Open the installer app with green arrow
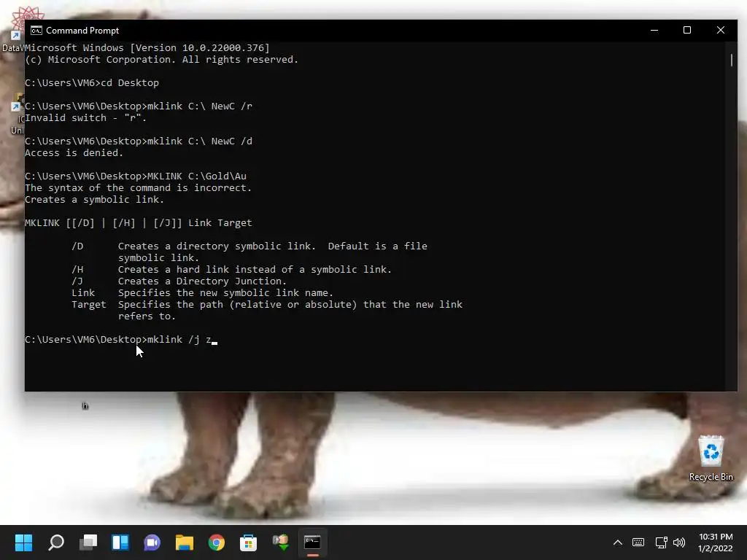 [281, 542]
